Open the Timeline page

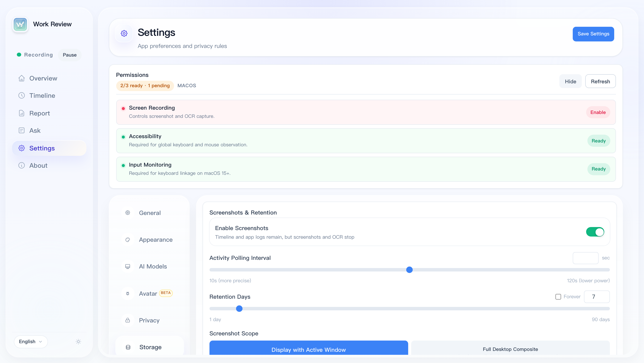49,95
